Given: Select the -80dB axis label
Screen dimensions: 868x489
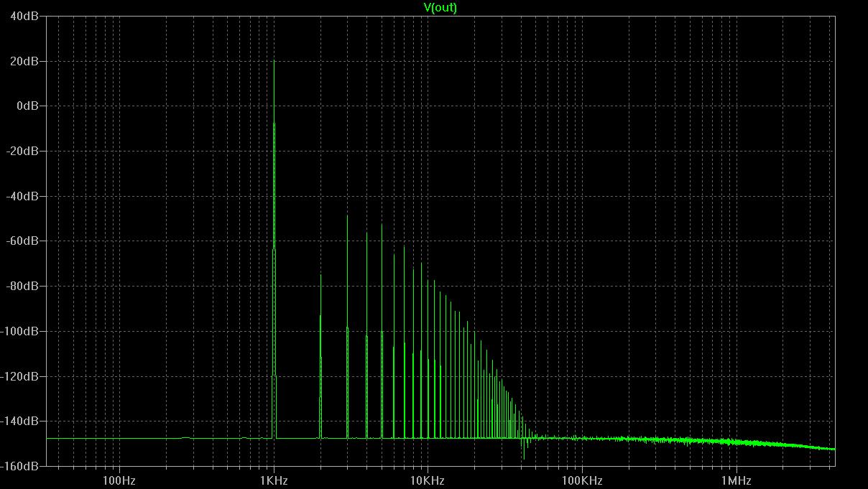Looking at the screenshot, I should [23, 286].
